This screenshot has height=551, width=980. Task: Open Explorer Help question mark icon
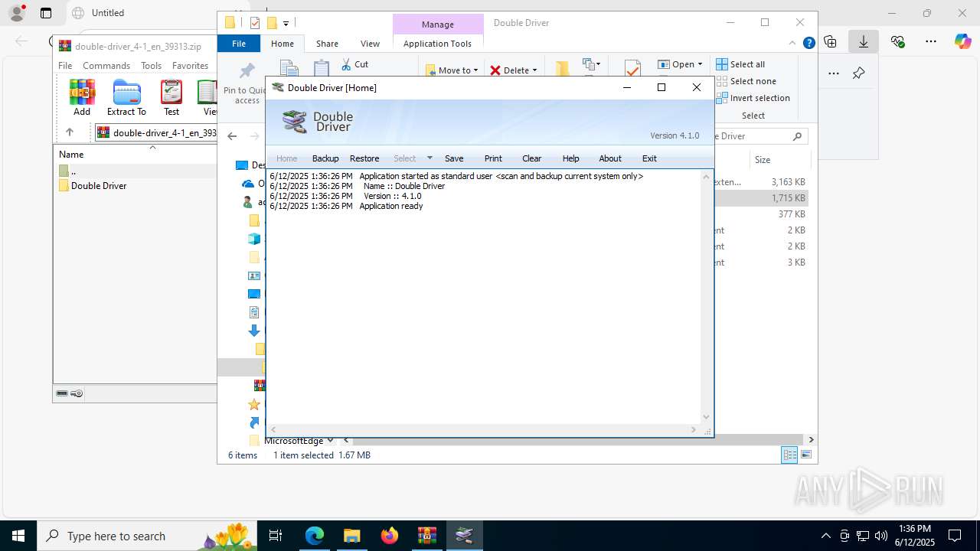(808, 44)
